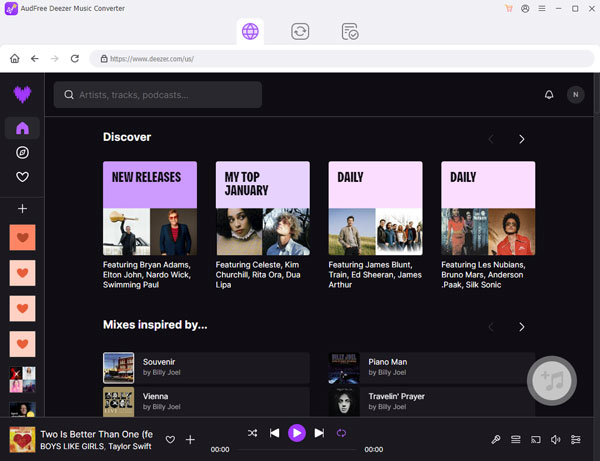
Task: Click 'Featuring Celeste, Kim Churchill' description
Action: point(258,275)
